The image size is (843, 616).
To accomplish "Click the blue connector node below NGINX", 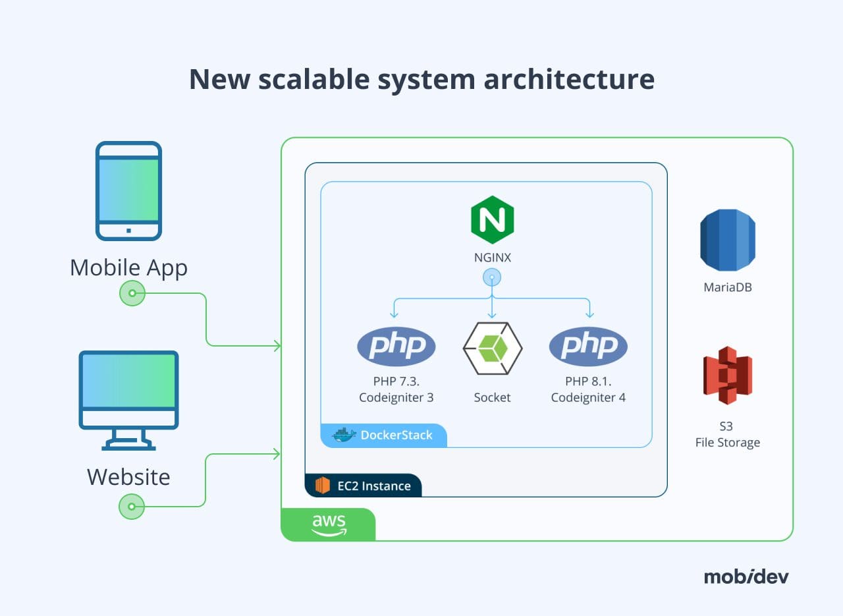I will coord(492,277).
